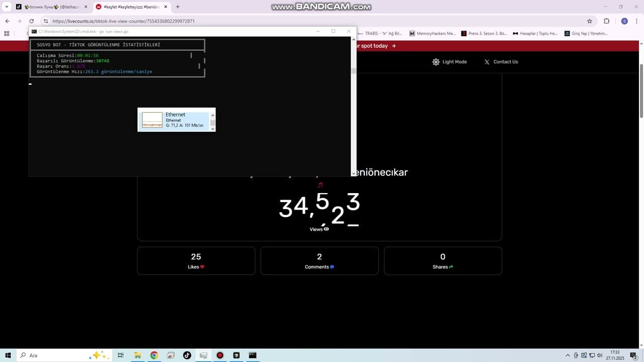
Task: Click the Ethernet list up arrow
Action: [x=212, y=115]
